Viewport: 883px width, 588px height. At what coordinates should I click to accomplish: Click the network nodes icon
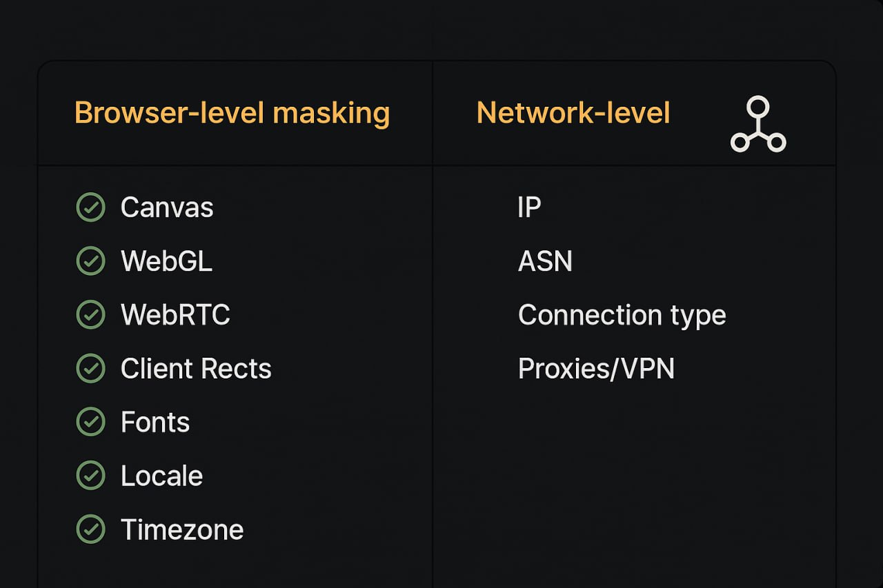point(757,125)
